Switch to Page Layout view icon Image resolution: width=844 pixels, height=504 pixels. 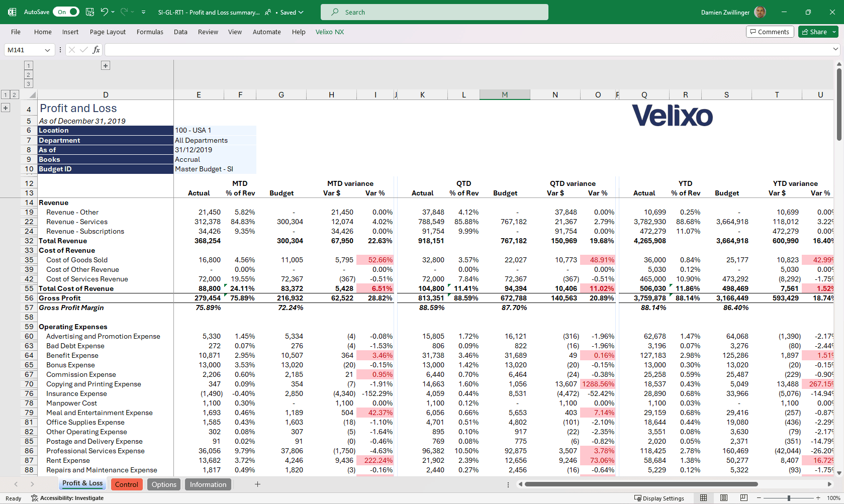(x=724, y=498)
